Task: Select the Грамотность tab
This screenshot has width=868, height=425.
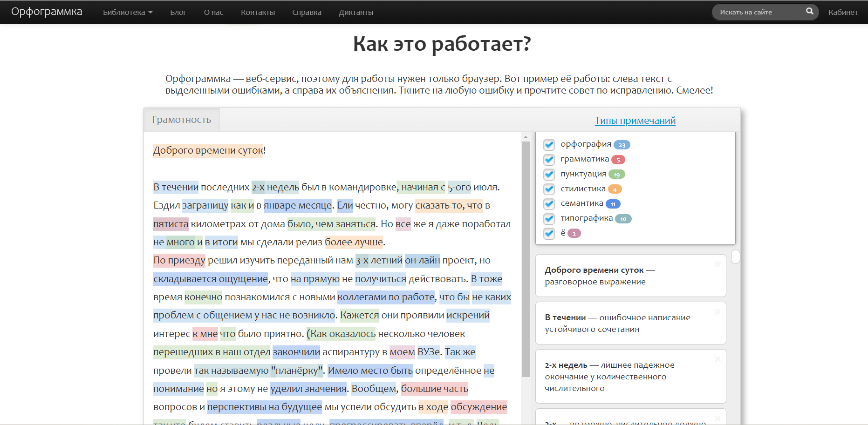Action: click(x=182, y=120)
